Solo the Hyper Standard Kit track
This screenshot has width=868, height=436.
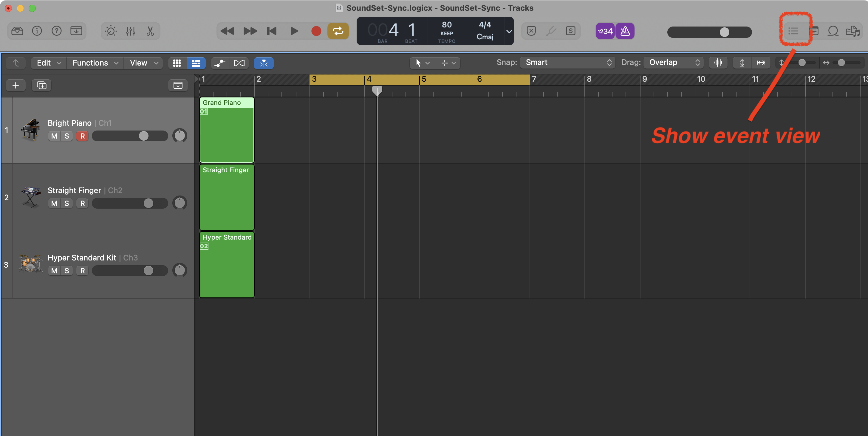(x=67, y=271)
